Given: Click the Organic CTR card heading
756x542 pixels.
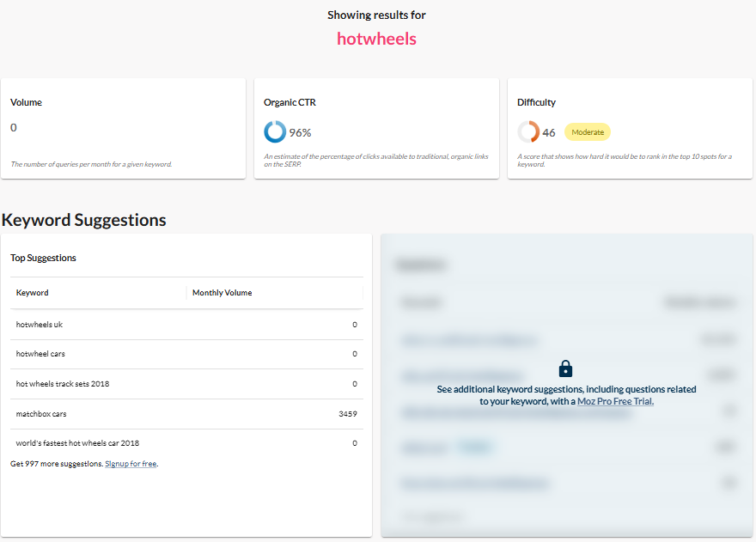Looking at the screenshot, I should pyautogui.click(x=290, y=102).
